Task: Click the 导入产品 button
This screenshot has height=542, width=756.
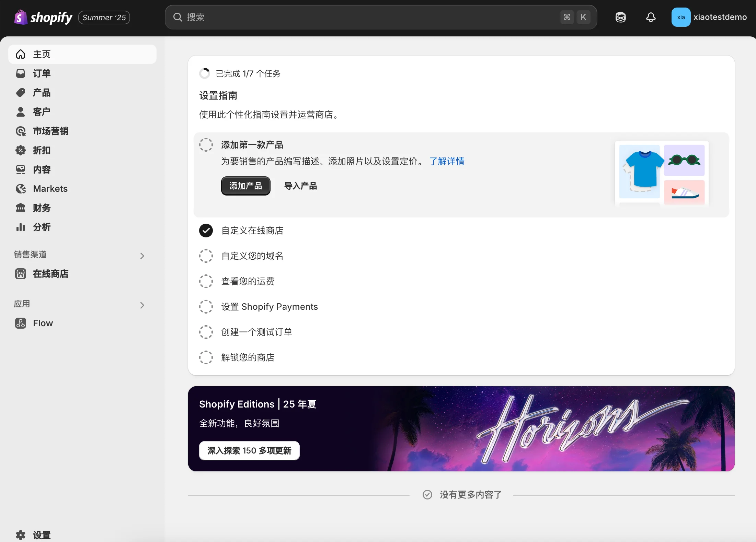Action: pyautogui.click(x=300, y=186)
